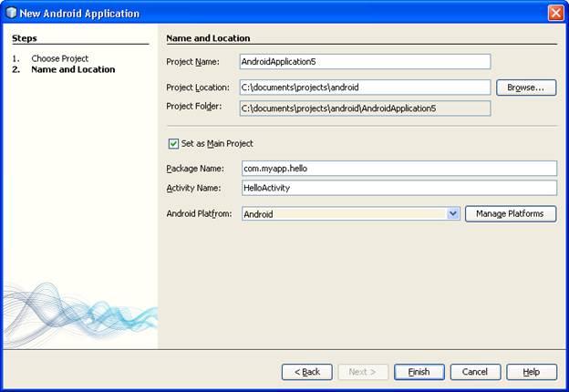The width and height of the screenshot is (569, 392).
Task: Select the Activity Name field HelloActivity
Action: tap(399, 188)
